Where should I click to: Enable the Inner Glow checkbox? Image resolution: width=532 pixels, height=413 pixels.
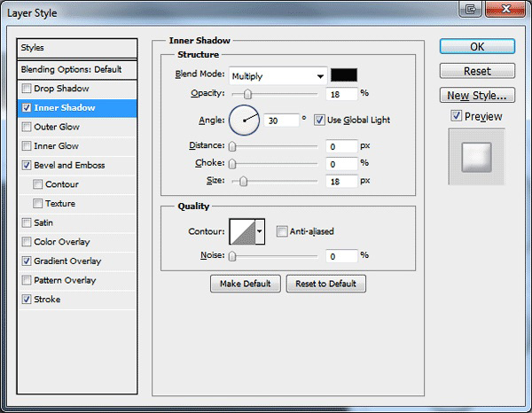pyautogui.click(x=27, y=146)
